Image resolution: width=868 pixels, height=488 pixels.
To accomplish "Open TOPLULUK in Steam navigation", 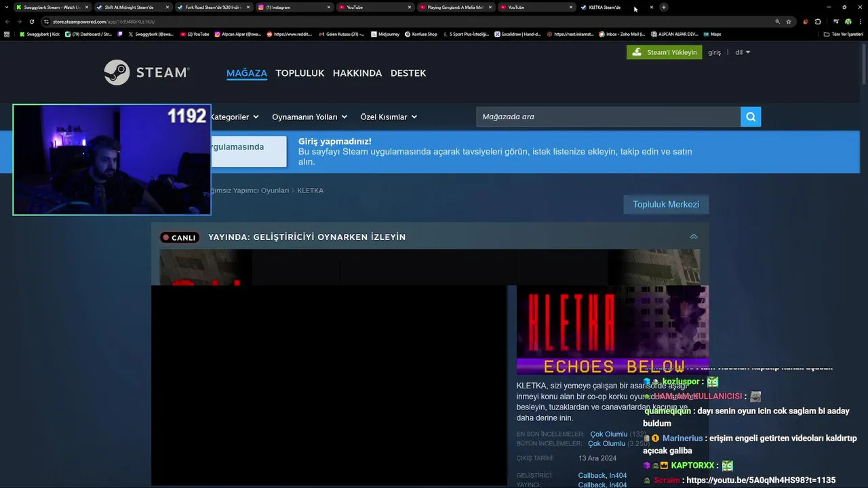I will tap(300, 73).
